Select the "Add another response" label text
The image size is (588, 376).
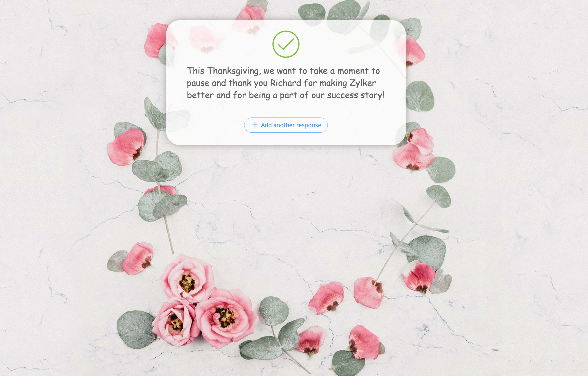(x=291, y=125)
